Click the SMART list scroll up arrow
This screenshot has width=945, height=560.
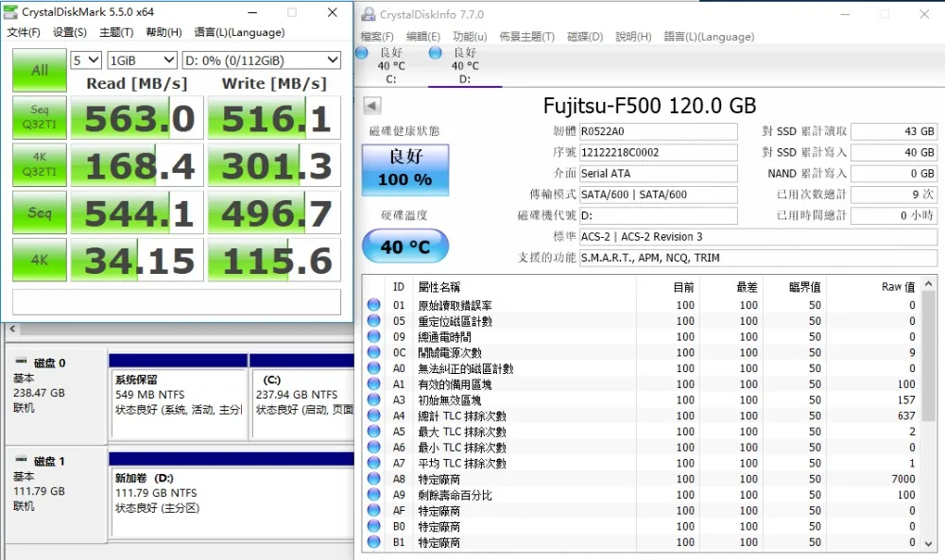click(929, 283)
